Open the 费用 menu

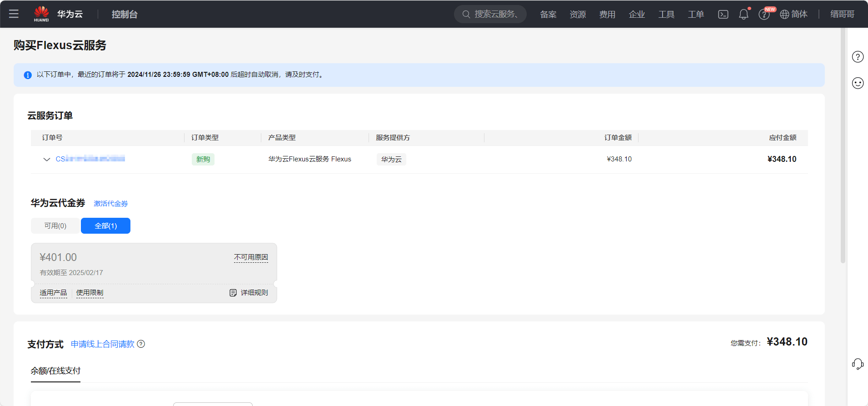click(x=607, y=15)
